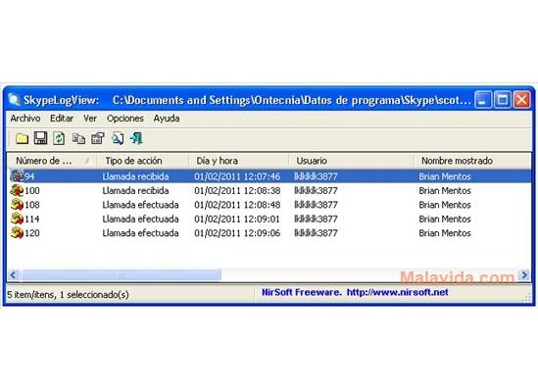Sort by Tipo de acción column header
This screenshot has width=538, height=392.
click(143, 161)
